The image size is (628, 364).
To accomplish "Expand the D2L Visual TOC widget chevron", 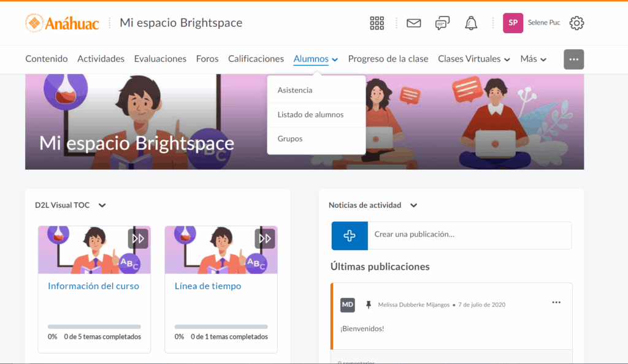I will point(102,205).
